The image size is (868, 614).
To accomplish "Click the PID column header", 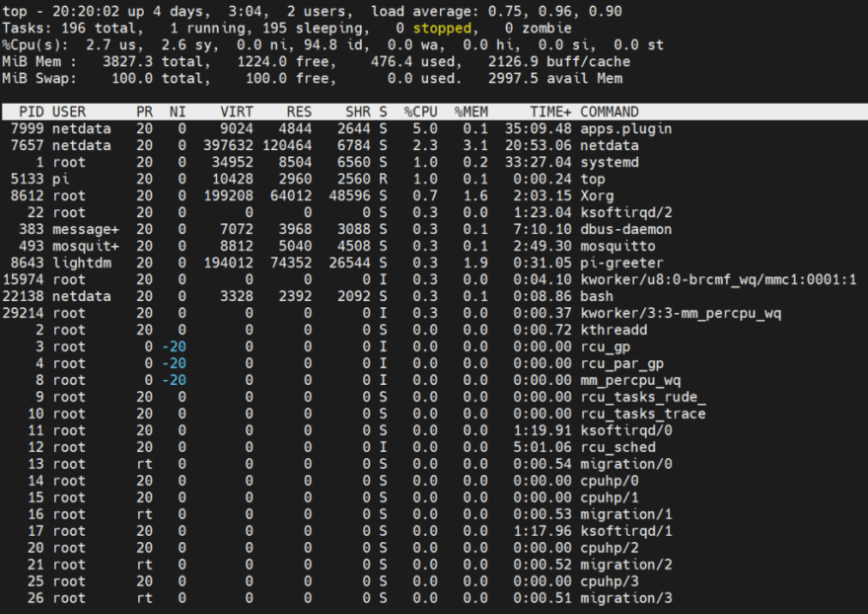I will tap(32, 112).
